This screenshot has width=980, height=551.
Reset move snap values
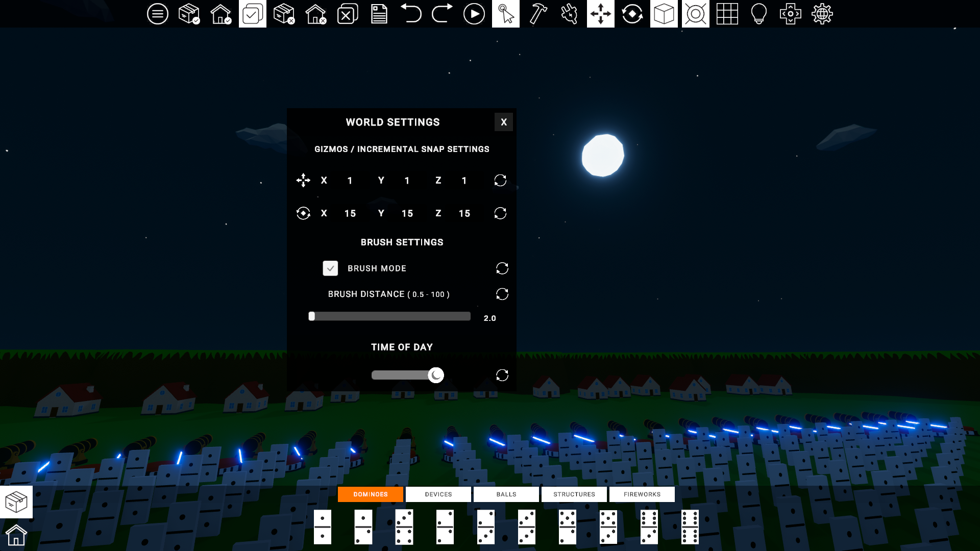pos(500,180)
